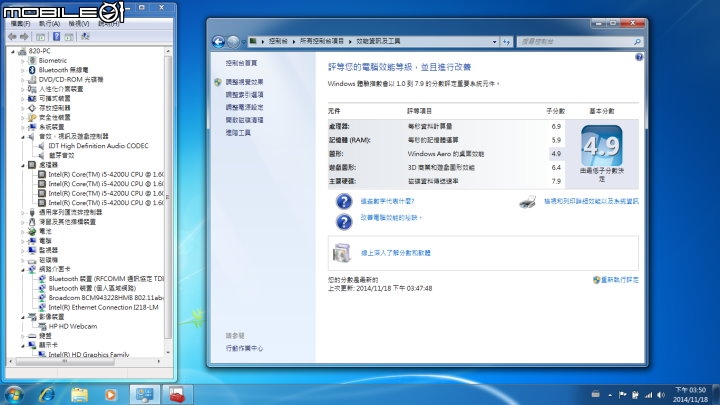Click the HP HD Webcam device icon
Image resolution: width=720 pixels, height=405 pixels.
click(x=42, y=326)
